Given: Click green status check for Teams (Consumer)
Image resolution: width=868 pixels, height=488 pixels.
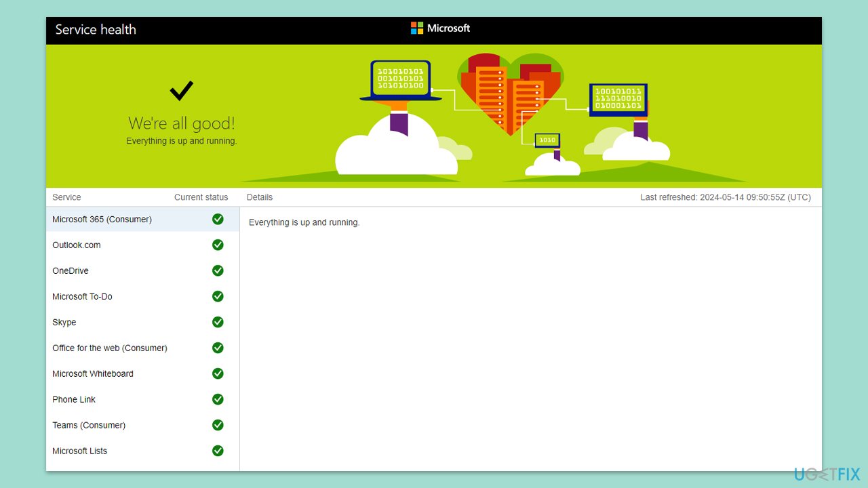Looking at the screenshot, I should (218, 425).
